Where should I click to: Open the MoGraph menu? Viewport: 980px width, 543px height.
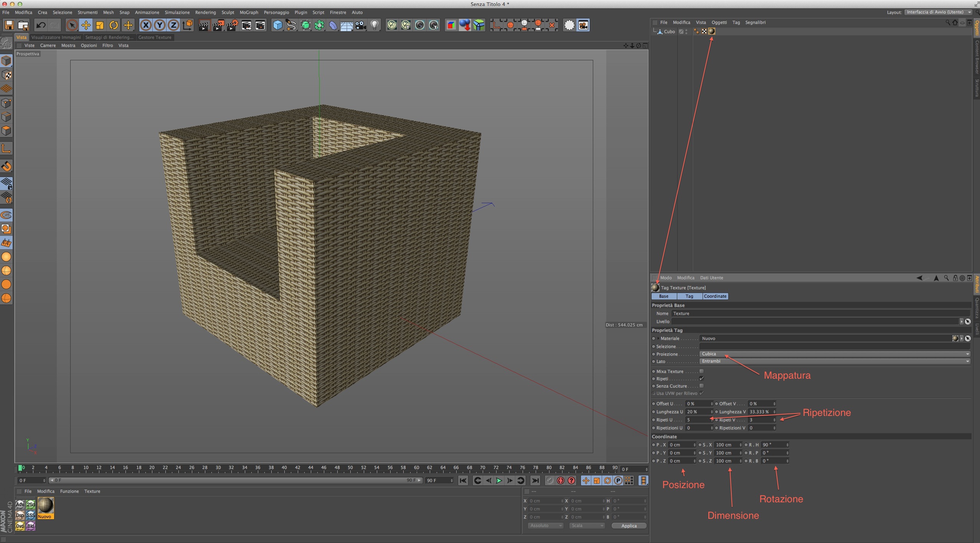(249, 12)
